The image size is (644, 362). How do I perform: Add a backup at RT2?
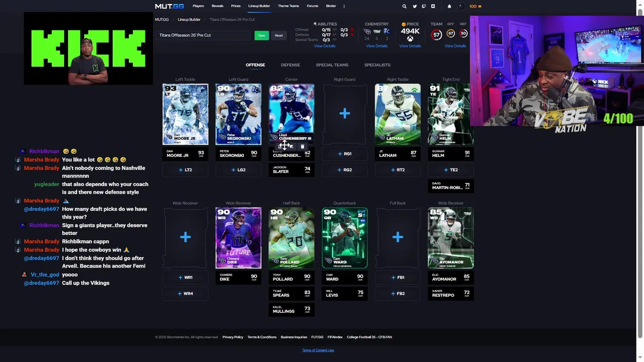[x=397, y=170]
